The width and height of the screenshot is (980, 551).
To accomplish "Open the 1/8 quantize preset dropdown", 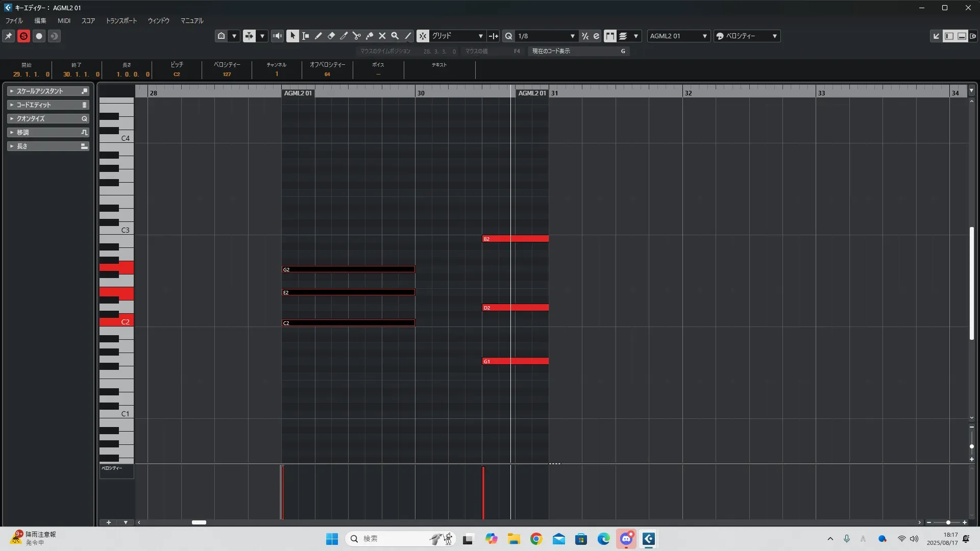I will (x=546, y=36).
